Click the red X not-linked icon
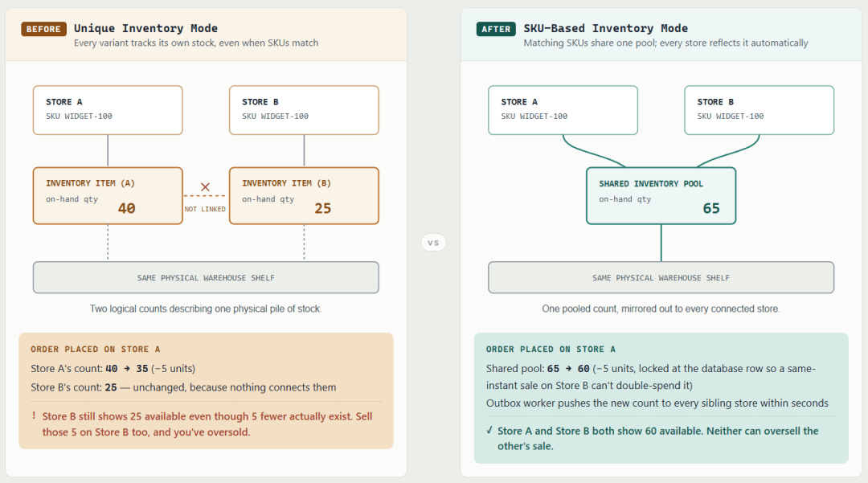 pyautogui.click(x=205, y=187)
